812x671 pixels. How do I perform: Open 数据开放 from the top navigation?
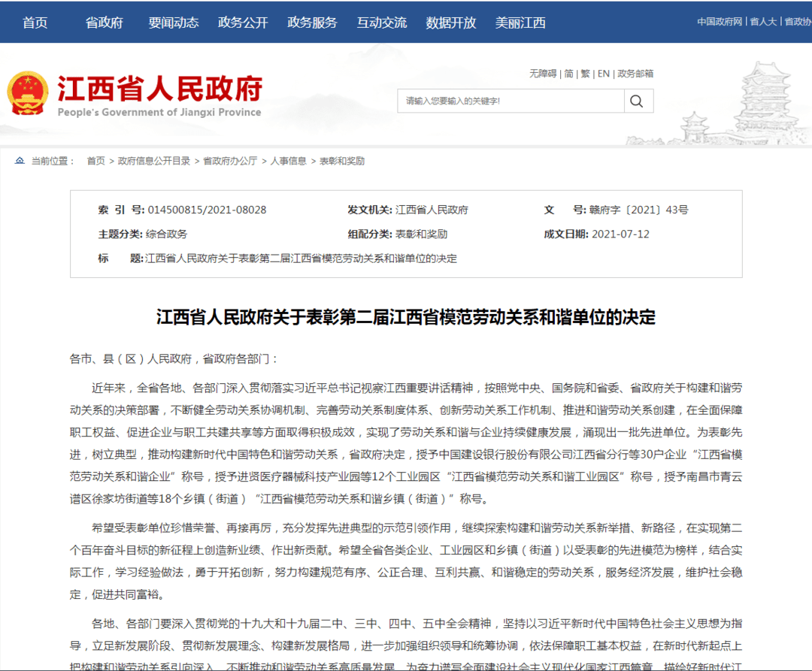pos(451,23)
